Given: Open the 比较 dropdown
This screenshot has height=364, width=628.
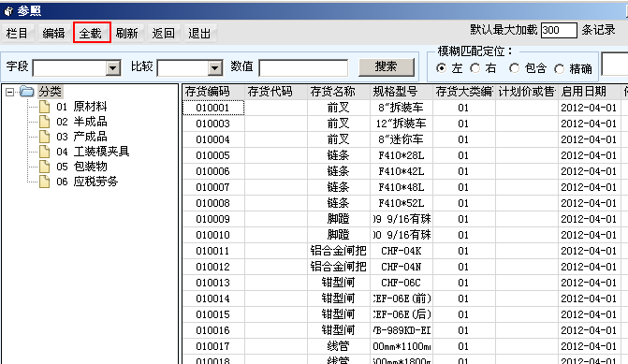Looking at the screenshot, I should [215, 68].
